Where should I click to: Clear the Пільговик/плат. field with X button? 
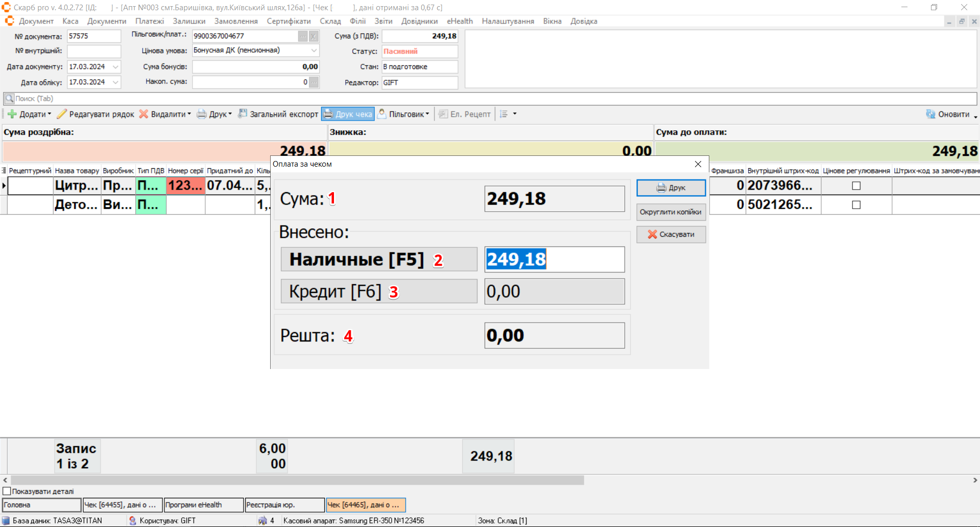pos(314,36)
